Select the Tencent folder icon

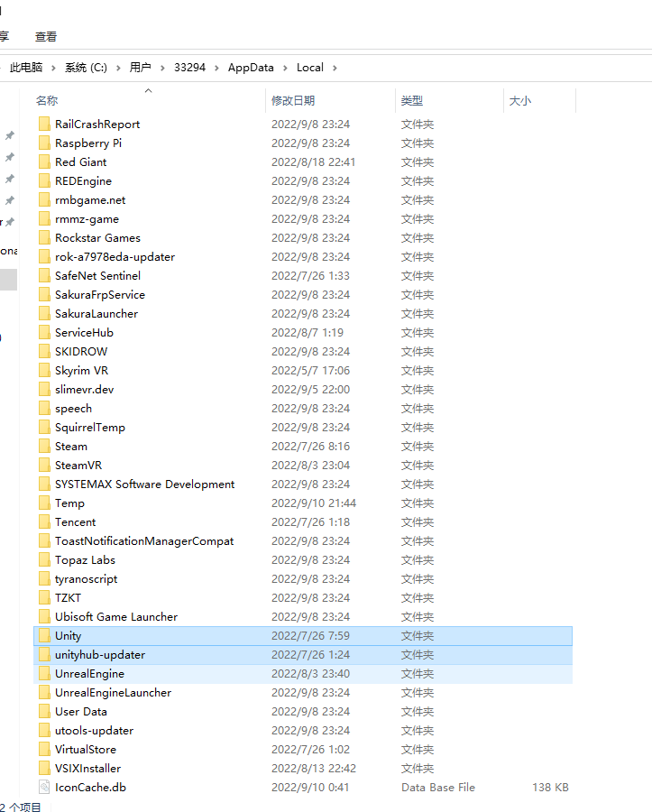coord(44,522)
